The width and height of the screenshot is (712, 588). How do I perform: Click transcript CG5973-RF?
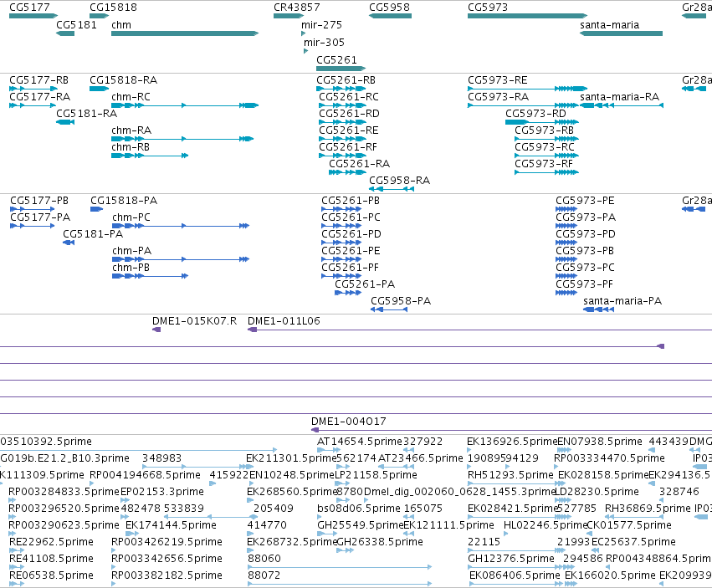click(544, 164)
